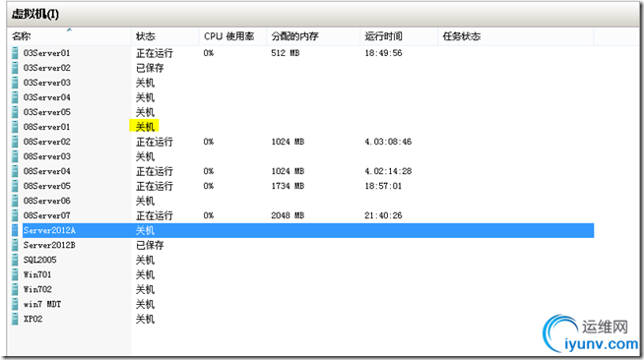Select the 08Server05 virtual machine name
Viewport: 644px width, 360px height.
pos(46,186)
